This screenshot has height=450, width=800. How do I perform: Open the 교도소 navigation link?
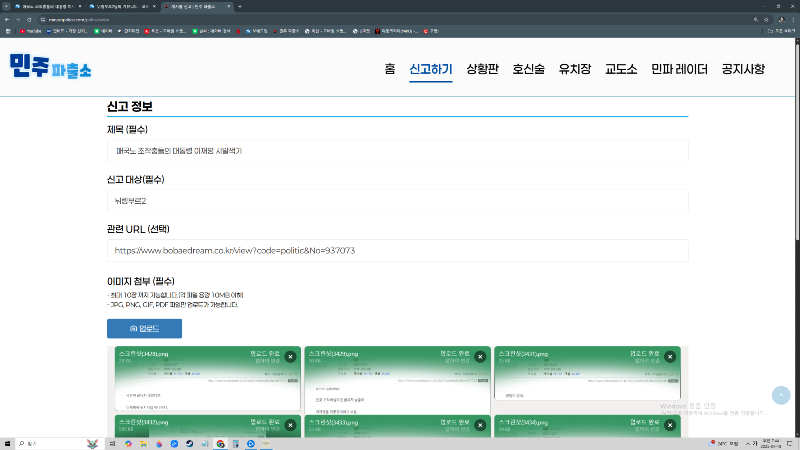click(621, 69)
